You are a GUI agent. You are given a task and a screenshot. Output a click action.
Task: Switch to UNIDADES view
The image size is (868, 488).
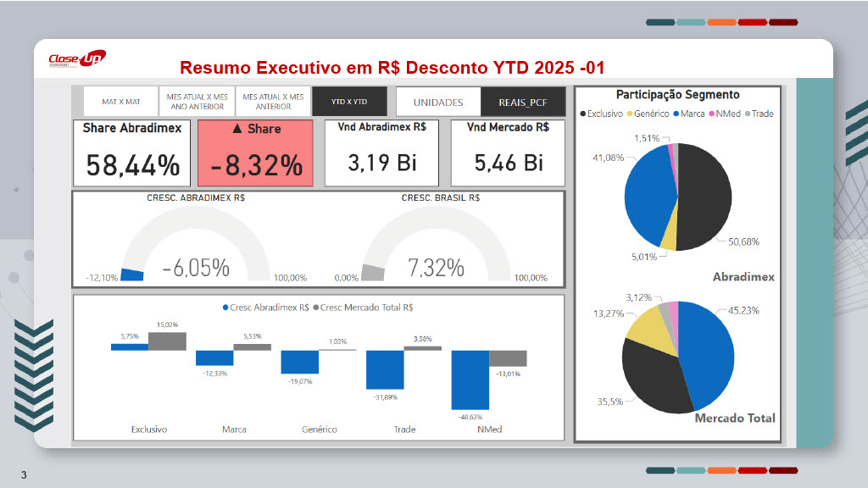(x=437, y=103)
